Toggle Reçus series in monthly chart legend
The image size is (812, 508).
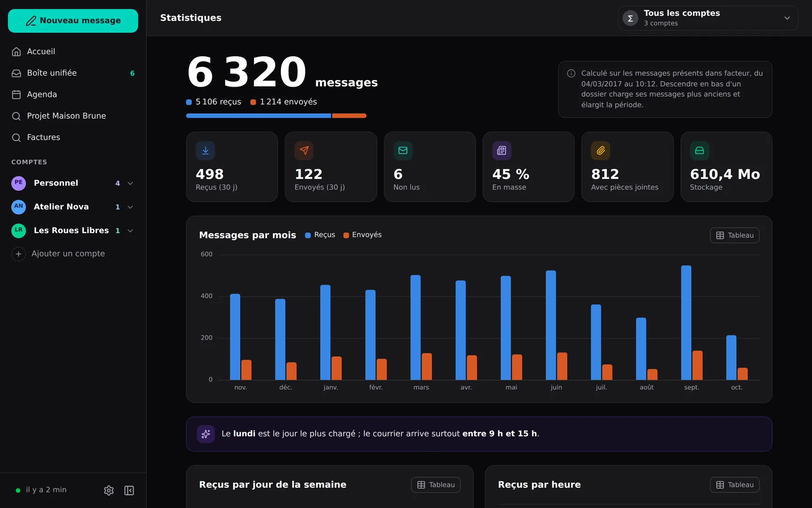point(320,235)
